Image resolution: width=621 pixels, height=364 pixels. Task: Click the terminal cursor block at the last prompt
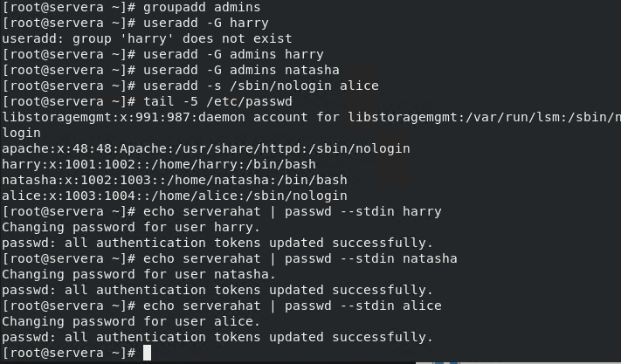(x=147, y=353)
